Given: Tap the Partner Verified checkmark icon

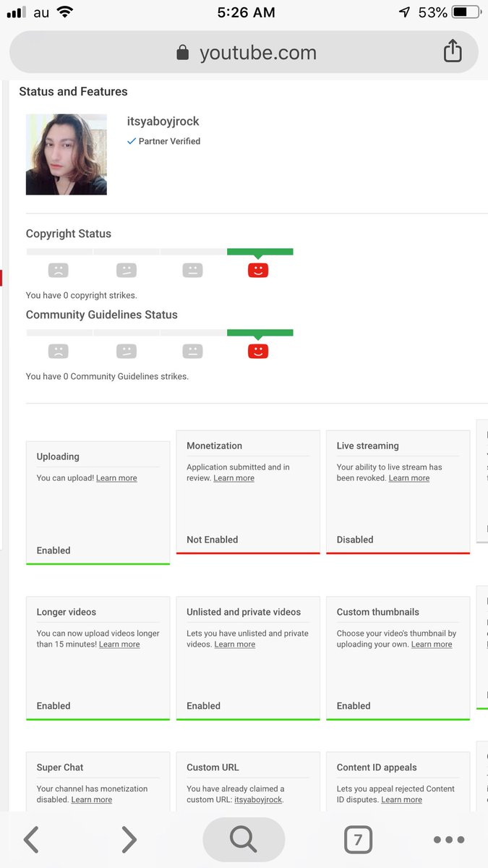Looking at the screenshot, I should coord(132,142).
